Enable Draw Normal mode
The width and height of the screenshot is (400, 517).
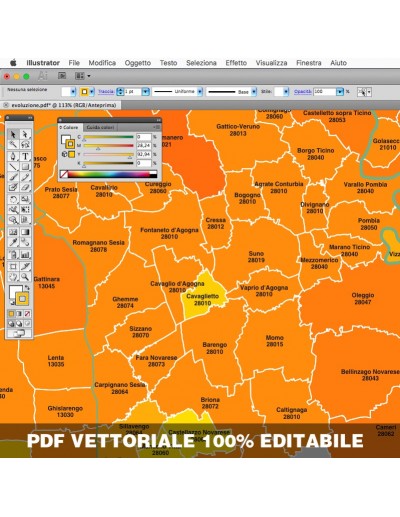point(11,323)
